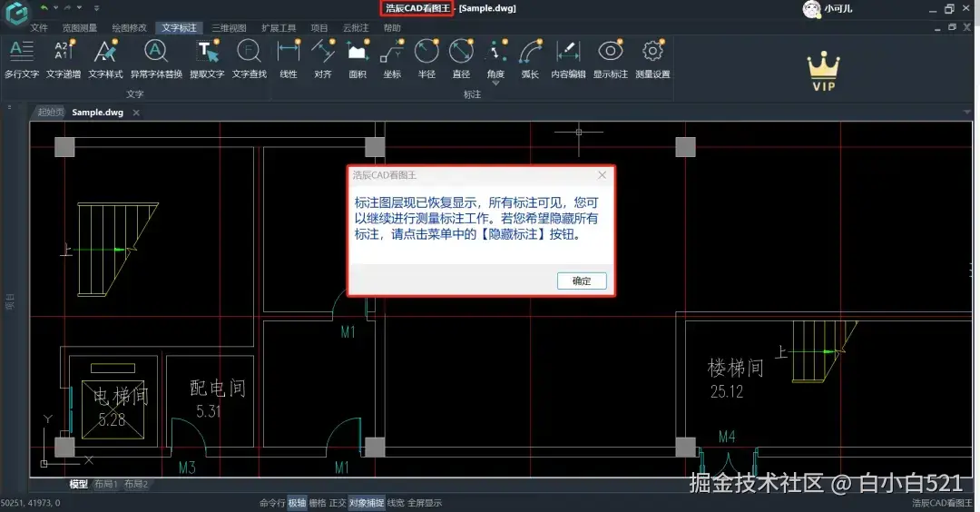The width and height of the screenshot is (980, 512).
Task: Select the 多行文字 multiline text tool
Action: click(21, 59)
